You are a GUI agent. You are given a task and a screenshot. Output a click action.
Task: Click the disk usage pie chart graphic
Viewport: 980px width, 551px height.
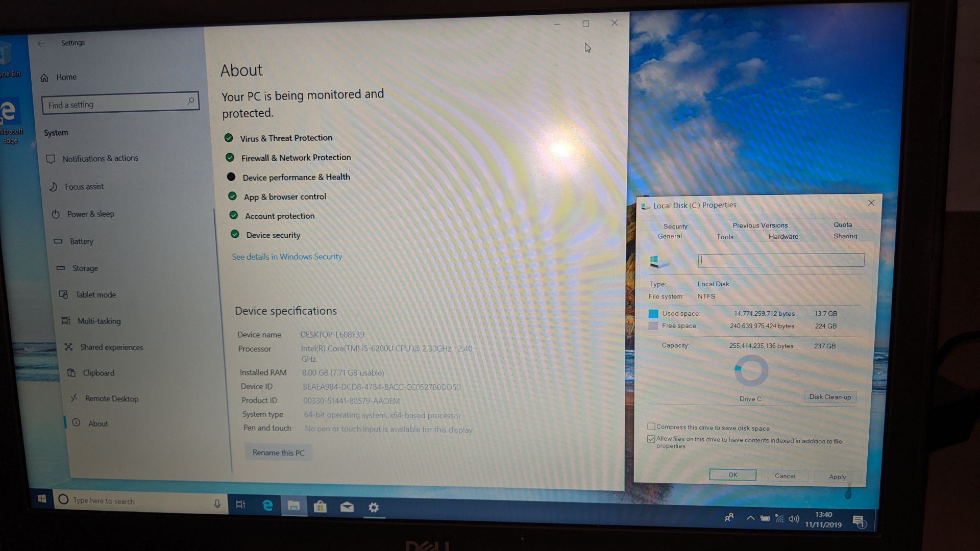(750, 371)
